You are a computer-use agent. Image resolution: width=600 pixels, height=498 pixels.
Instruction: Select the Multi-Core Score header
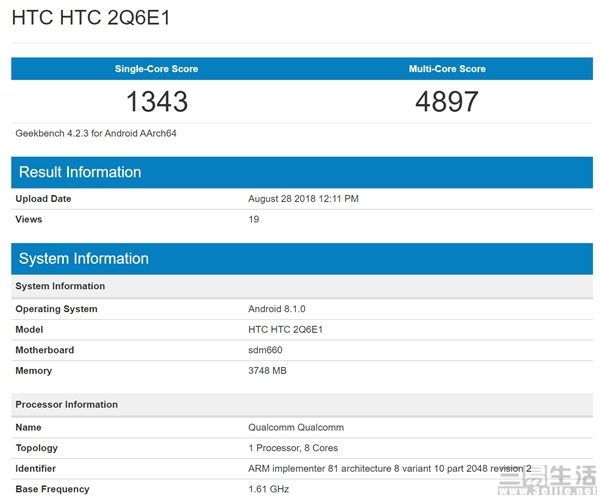tap(447, 69)
